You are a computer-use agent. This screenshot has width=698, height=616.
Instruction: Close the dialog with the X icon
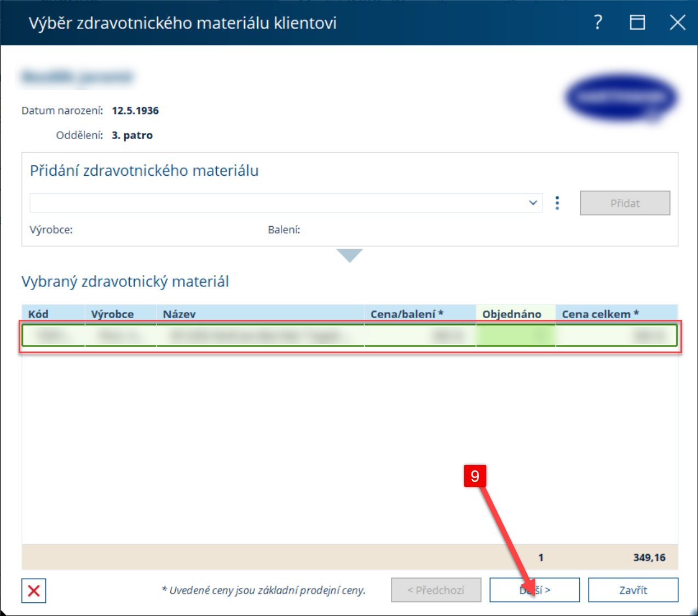click(678, 22)
